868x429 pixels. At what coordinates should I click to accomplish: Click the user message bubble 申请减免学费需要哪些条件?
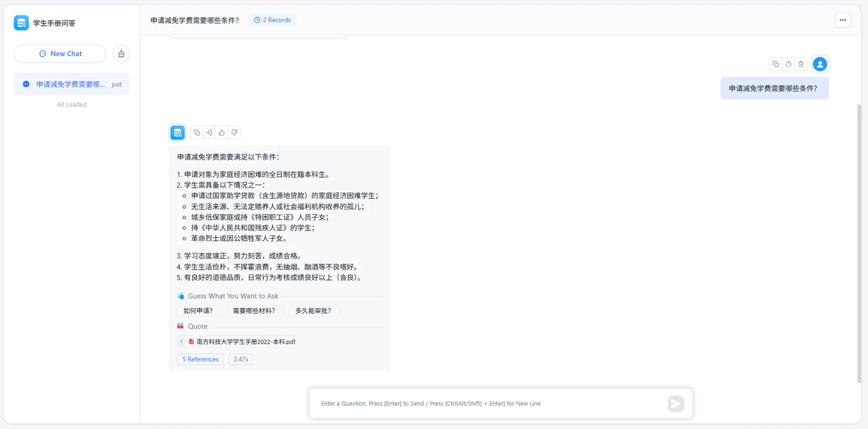774,88
